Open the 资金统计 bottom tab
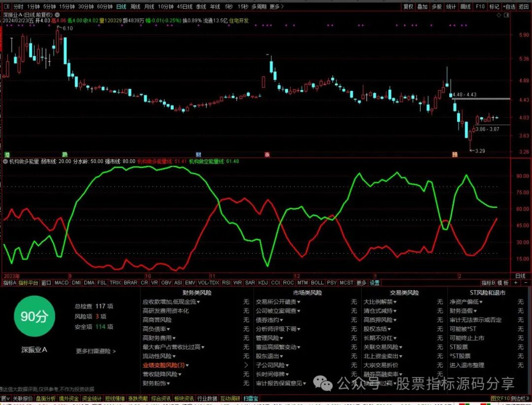The height and width of the screenshot is (405, 532). click(92, 399)
